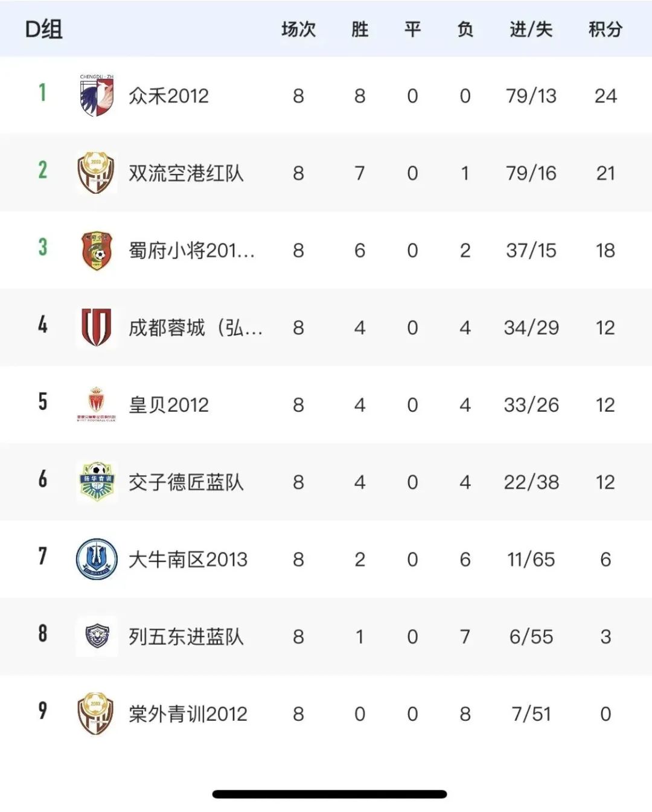The width and height of the screenshot is (652, 812).
Task: Open the 众禾2012 team name
Action: click(x=168, y=96)
